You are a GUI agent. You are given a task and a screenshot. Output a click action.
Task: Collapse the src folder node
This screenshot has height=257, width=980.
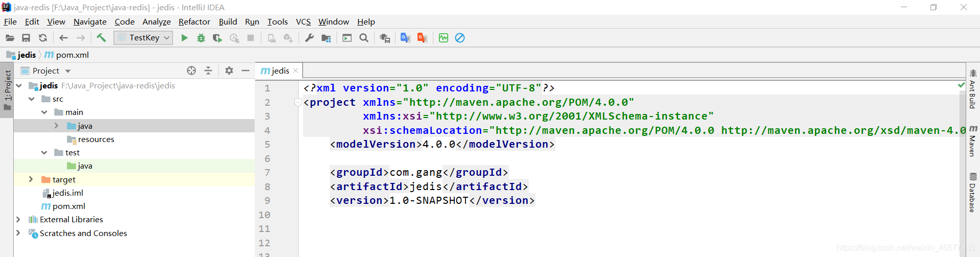point(31,99)
